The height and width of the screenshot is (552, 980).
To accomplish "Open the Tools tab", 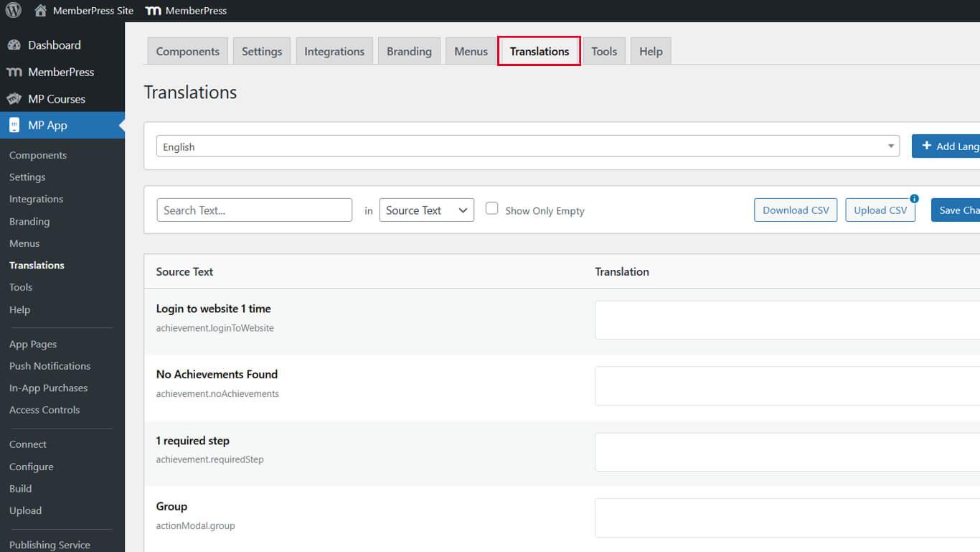I will tap(603, 51).
